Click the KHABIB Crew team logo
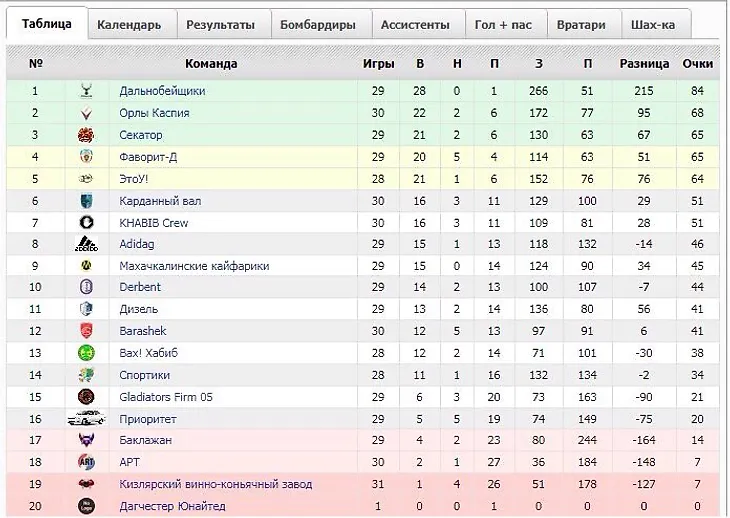Viewport: 730px width, 518px height. coord(86,223)
